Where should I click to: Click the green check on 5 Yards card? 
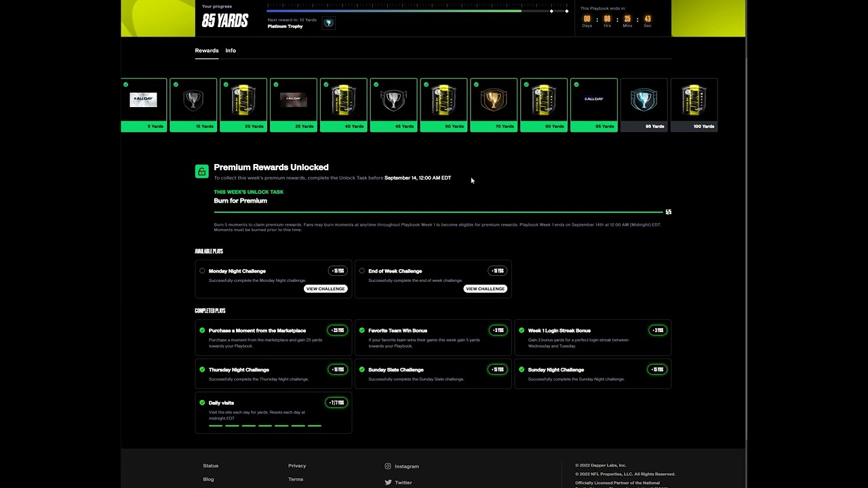point(126,84)
